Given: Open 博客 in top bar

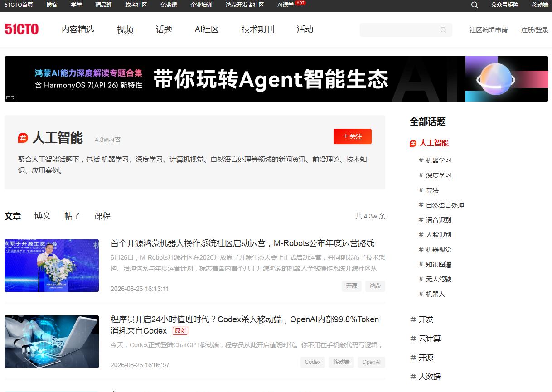Looking at the screenshot, I should pos(52,5).
